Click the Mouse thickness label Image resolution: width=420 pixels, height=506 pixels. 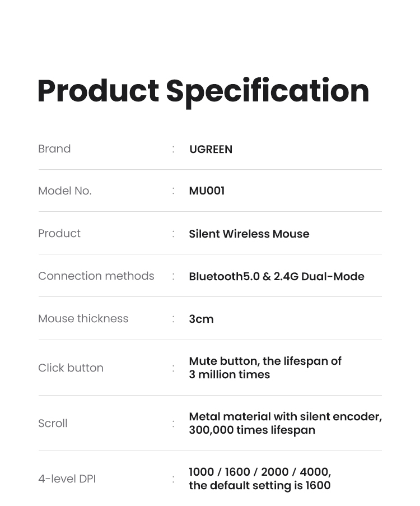coord(83,319)
